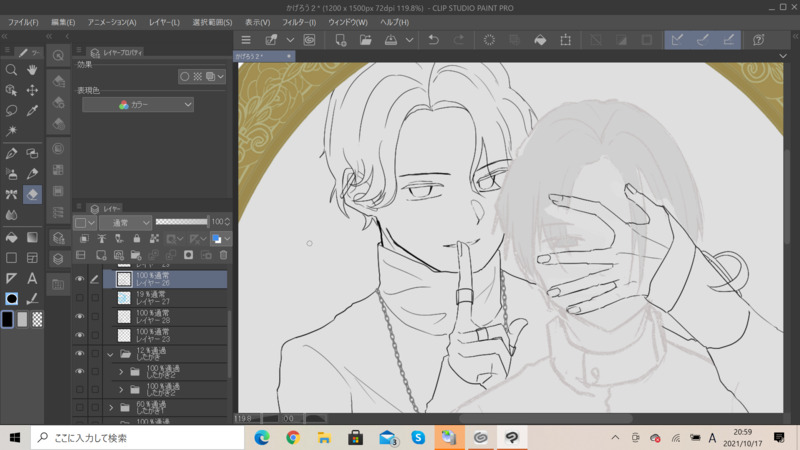Click the New canvas icon

[340, 40]
